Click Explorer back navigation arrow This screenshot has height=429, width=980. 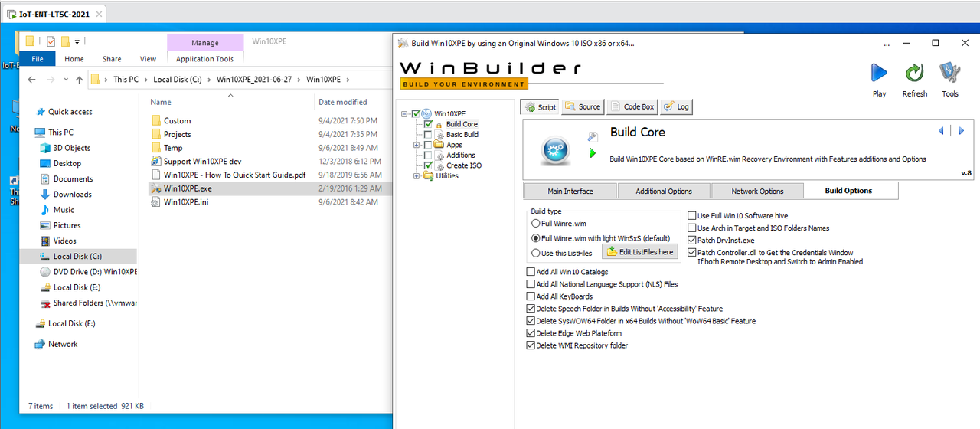(32, 79)
